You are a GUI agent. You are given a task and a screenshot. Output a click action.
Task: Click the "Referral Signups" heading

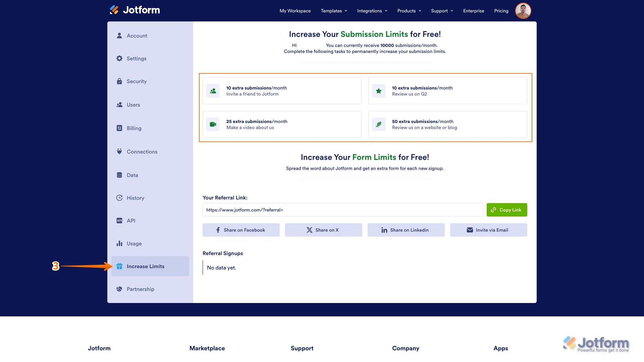pyautogui.click(x=223, y=253)
